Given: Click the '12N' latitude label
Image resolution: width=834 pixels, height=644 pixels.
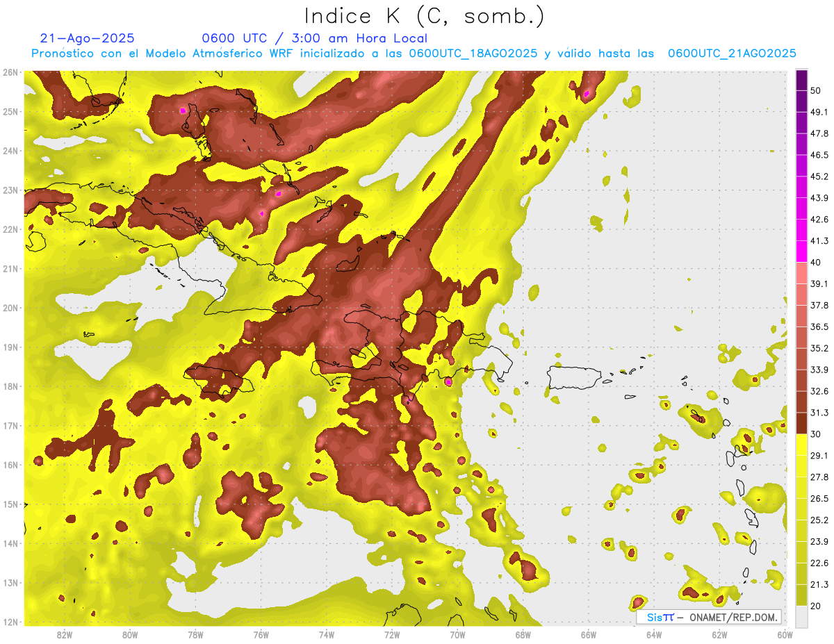Looking at the screenshot, I should (10, 622).
